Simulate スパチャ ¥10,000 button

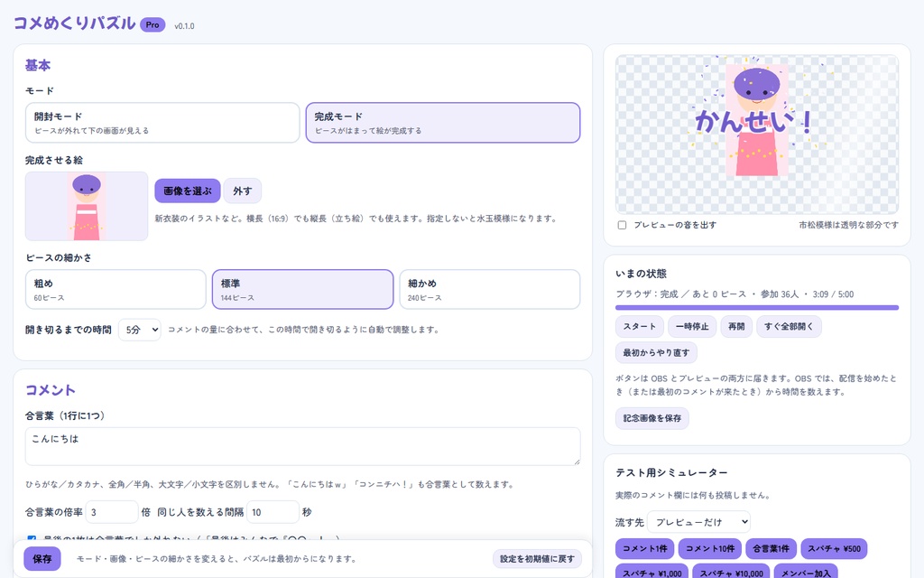[731, 572]
